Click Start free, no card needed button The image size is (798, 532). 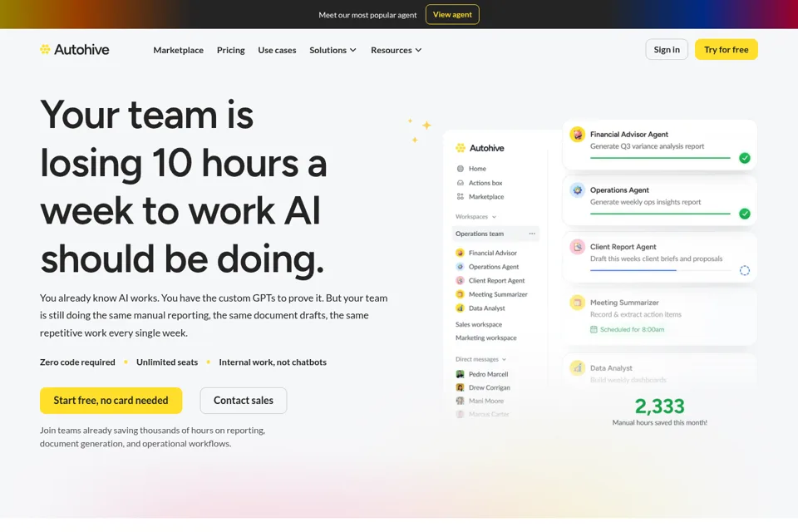click(111, 401)
